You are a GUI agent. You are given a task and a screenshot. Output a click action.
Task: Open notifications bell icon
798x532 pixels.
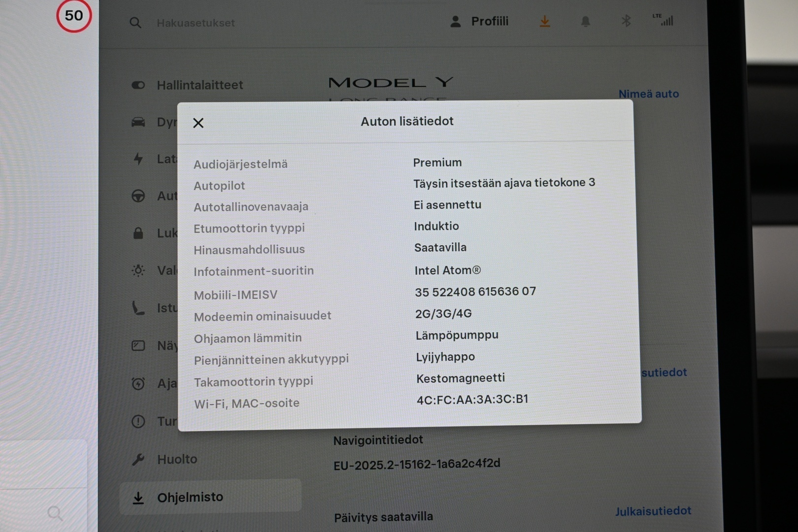(585, 21)
